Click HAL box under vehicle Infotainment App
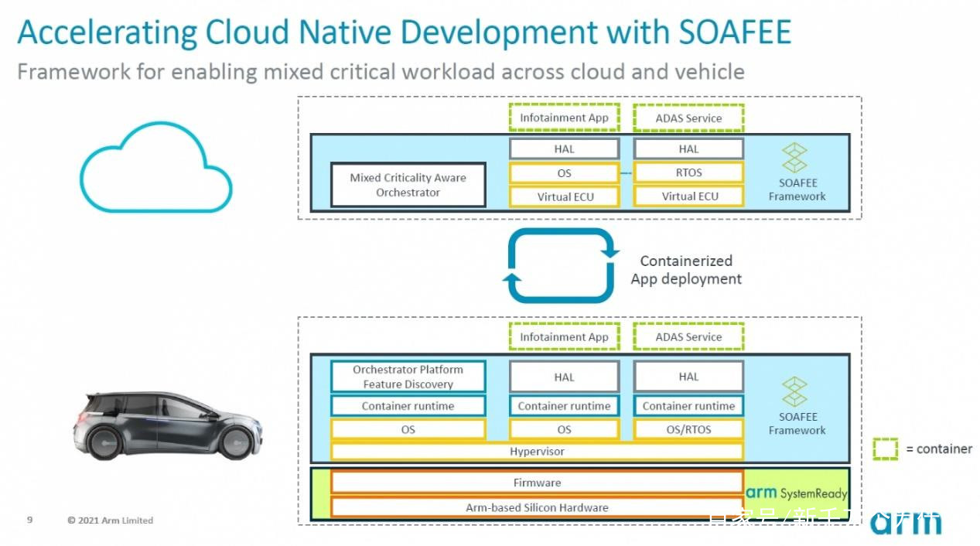The image size is (980, 546). pyautogui.click(x=564, y=377)
